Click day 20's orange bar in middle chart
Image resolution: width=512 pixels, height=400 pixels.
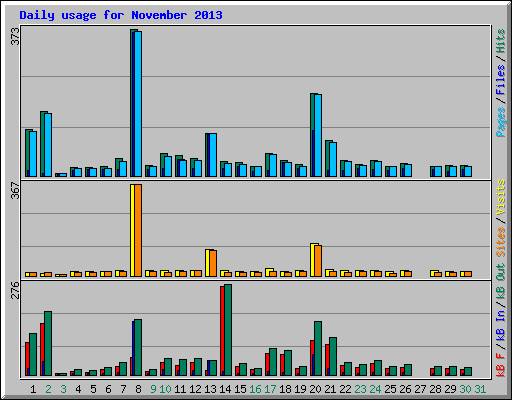318,261
